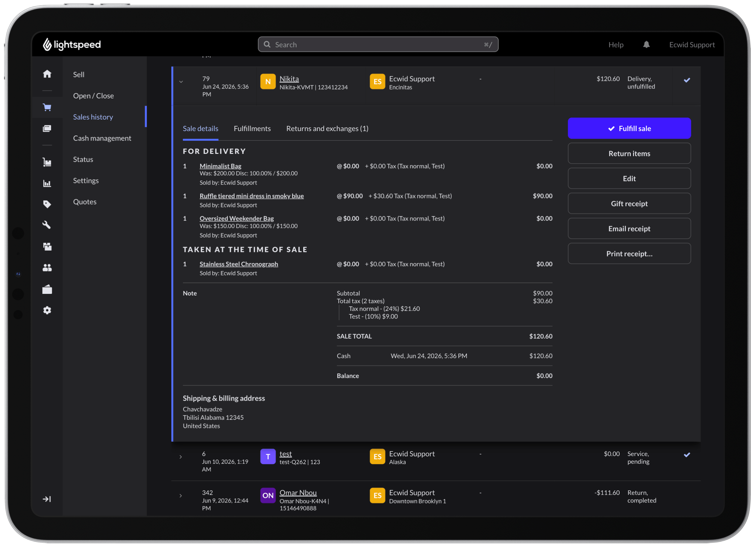Open Stainless Steel Chronograph link
The width and height of the screenshot is (756, 548).
click(239, 264)
